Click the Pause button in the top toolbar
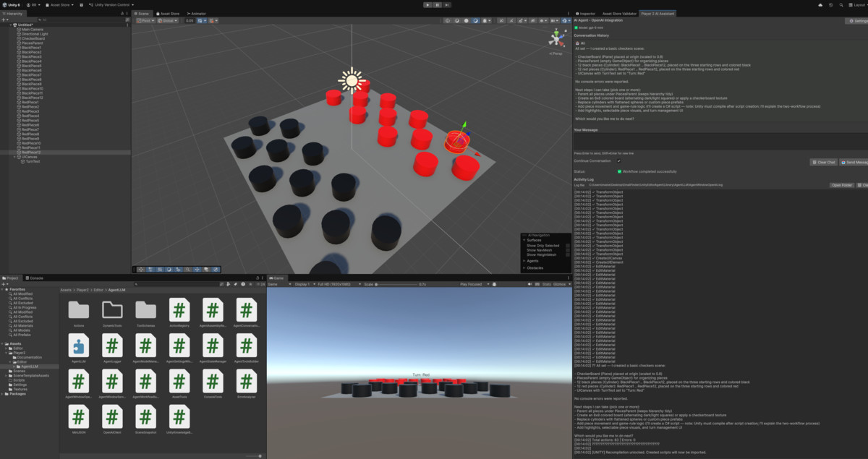 pyautogui.click(x=437, y=4)
